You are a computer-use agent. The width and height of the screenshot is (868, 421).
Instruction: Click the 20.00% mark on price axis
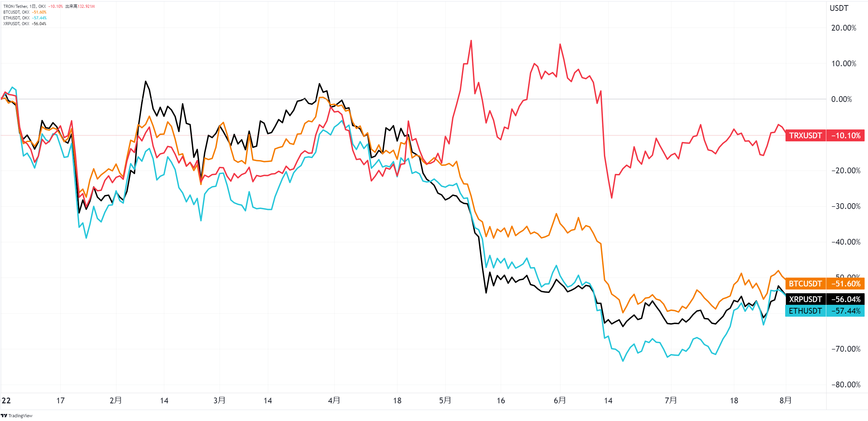point(844,28)
